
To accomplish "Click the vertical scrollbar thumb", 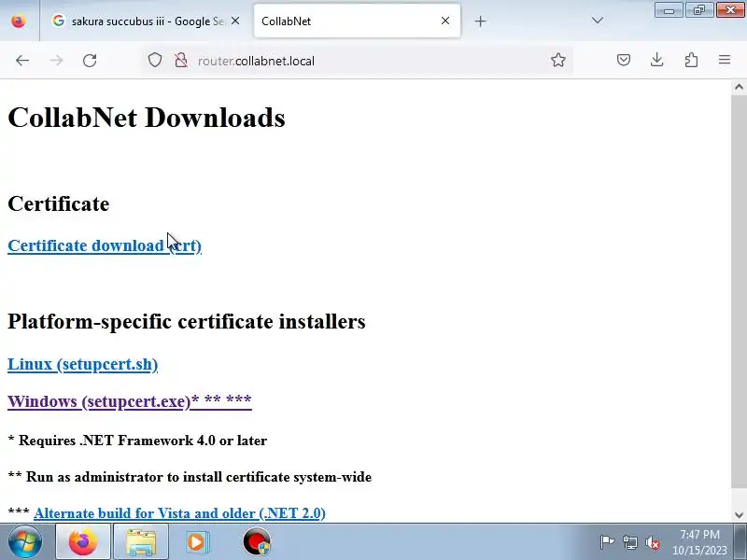I will (739, 290).
